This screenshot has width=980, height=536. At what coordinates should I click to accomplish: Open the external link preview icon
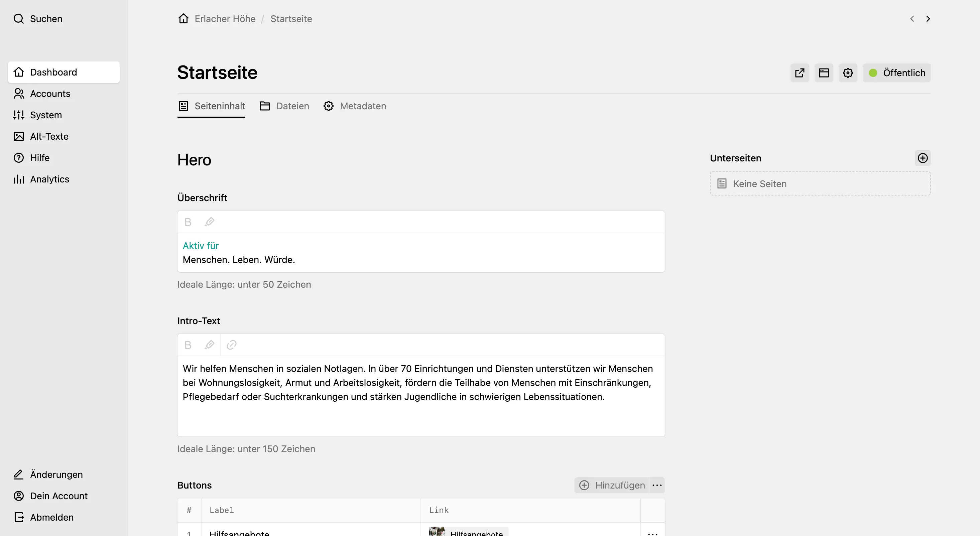click(x=799, y=73)
